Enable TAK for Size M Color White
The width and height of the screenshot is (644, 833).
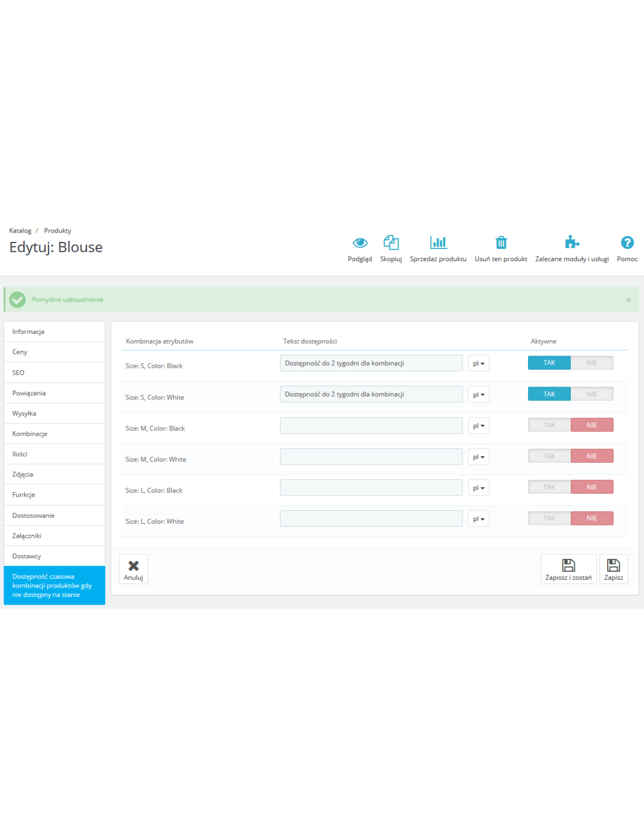pyautogui.click(x=549, y=456)
